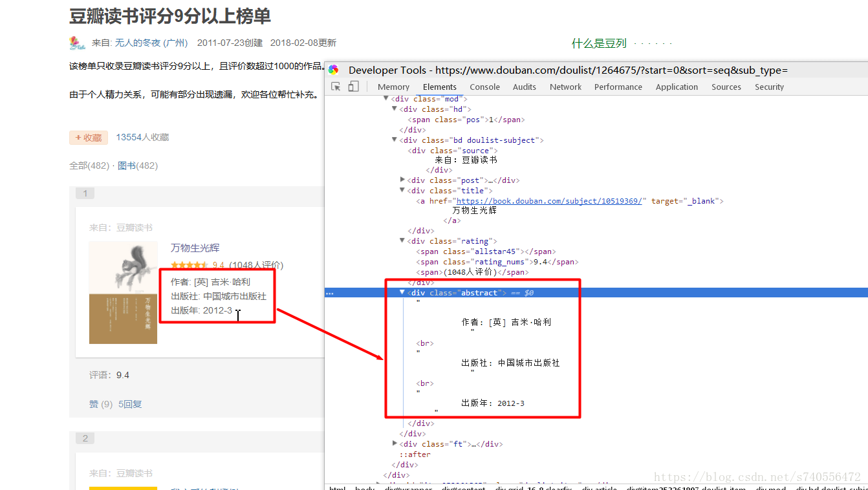
Task: Click the first br tag line in abstract
Action: pos(425,343)
